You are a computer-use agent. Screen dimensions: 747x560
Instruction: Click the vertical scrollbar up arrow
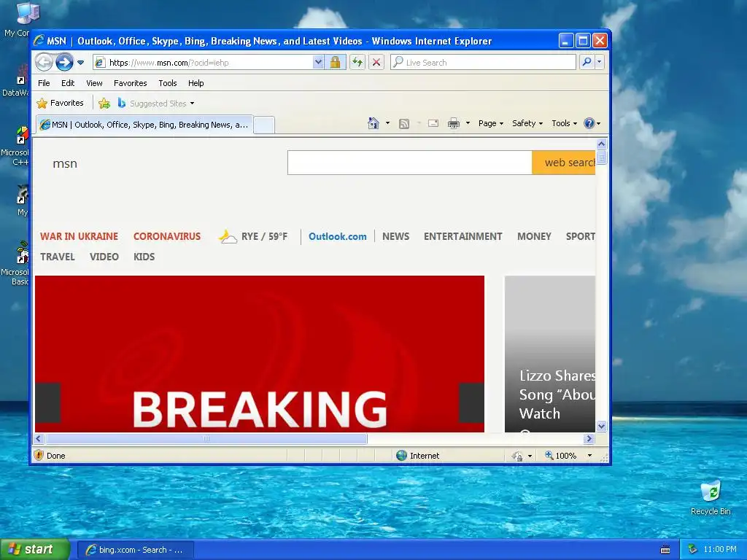point(601,144)
